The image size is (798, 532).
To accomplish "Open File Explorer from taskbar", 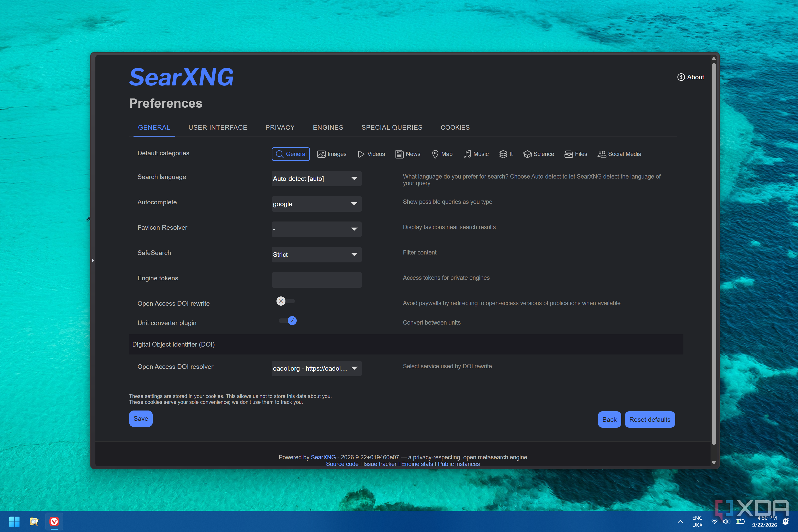I will point(34,521).
